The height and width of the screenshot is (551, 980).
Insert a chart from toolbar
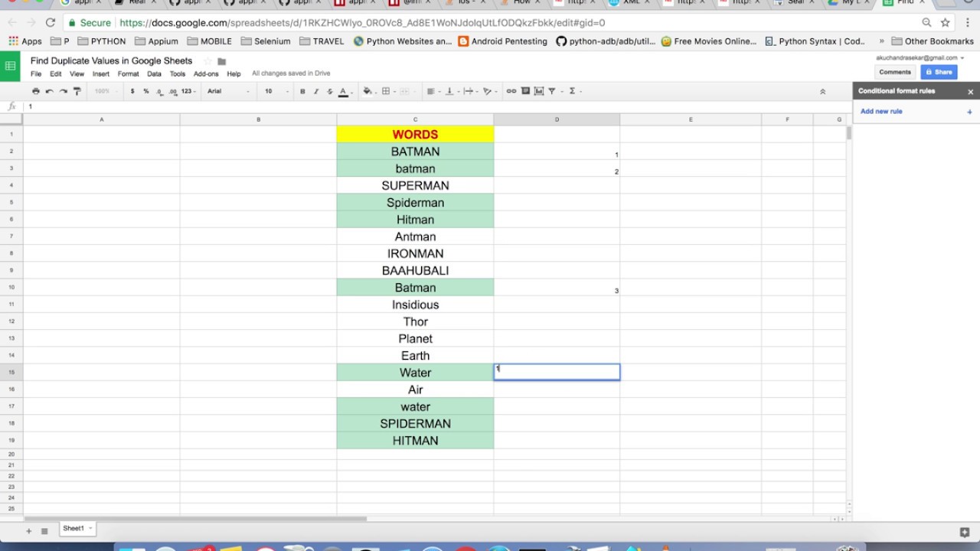coord(538,91)
